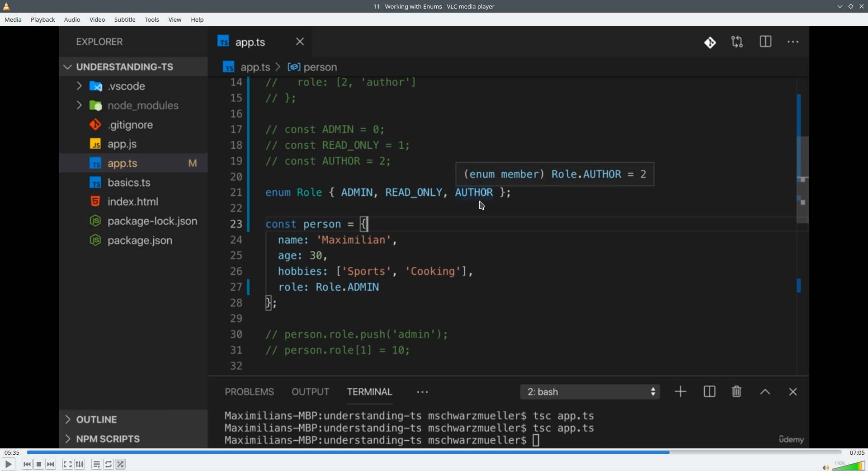Open the Media menu

pos(13,20)
